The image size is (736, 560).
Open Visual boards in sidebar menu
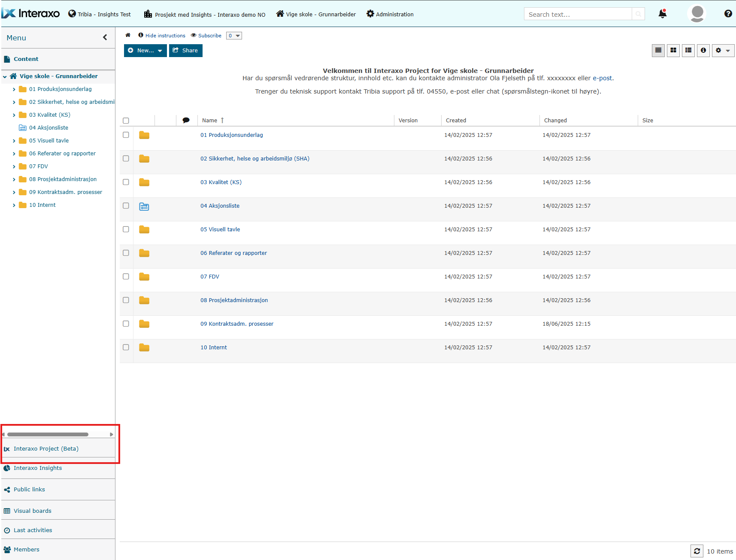(x=32, y=511)
